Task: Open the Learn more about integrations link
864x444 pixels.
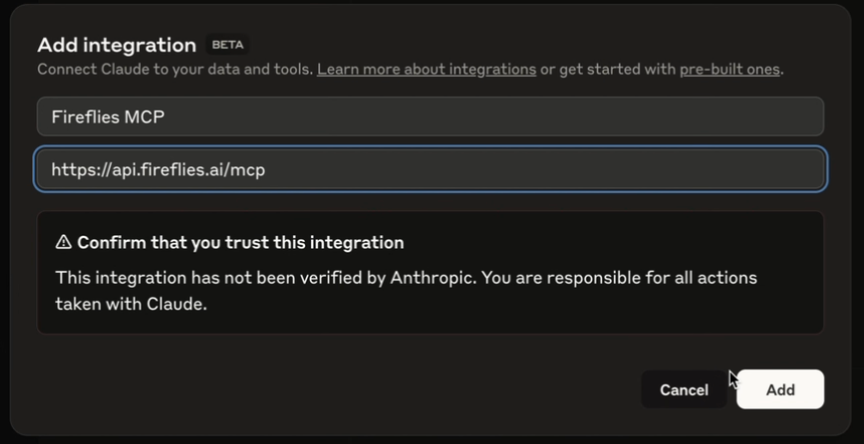Action: click(x=426, y=69)
